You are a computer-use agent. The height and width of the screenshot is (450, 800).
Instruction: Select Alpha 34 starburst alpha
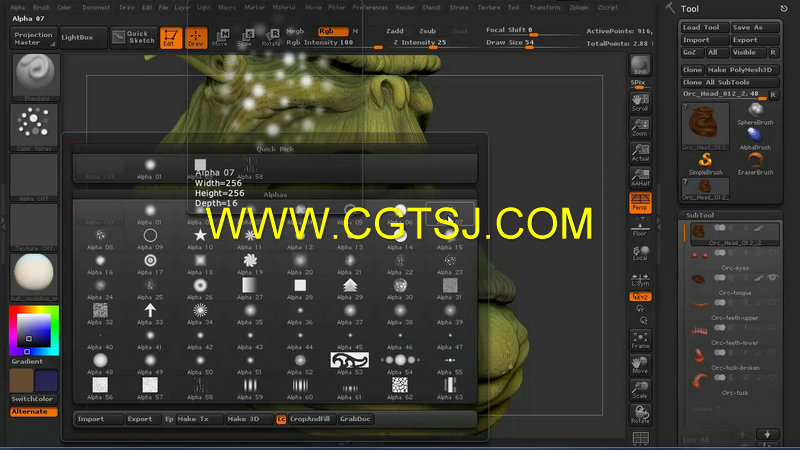tap(200, 314)
